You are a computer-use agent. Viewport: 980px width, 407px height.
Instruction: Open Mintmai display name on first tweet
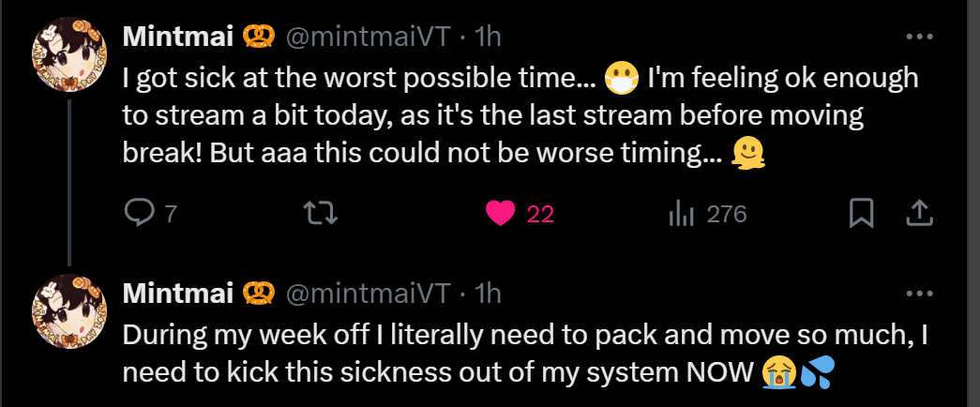click(178, 37)
